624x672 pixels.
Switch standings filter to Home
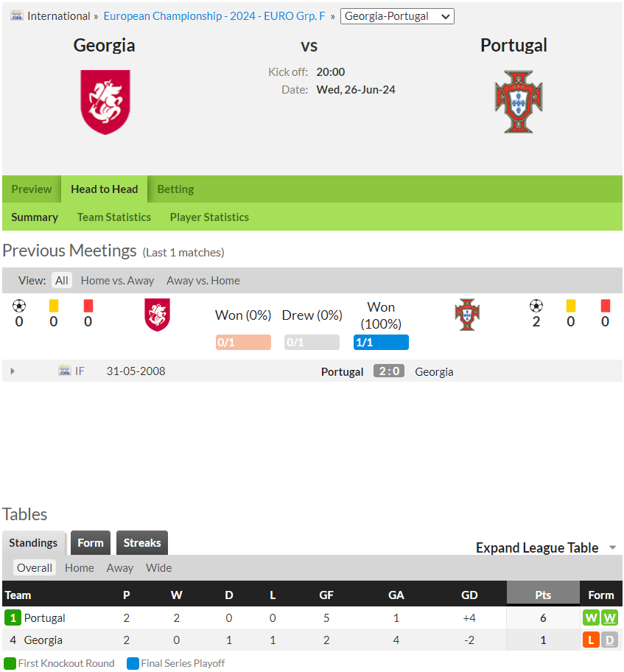(x=80, y=568)
